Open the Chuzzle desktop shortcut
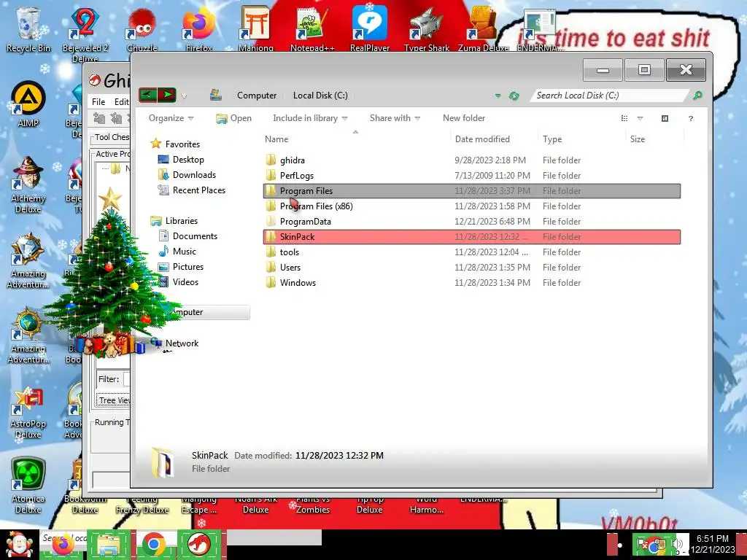747x560 pixels. [142, 28]
